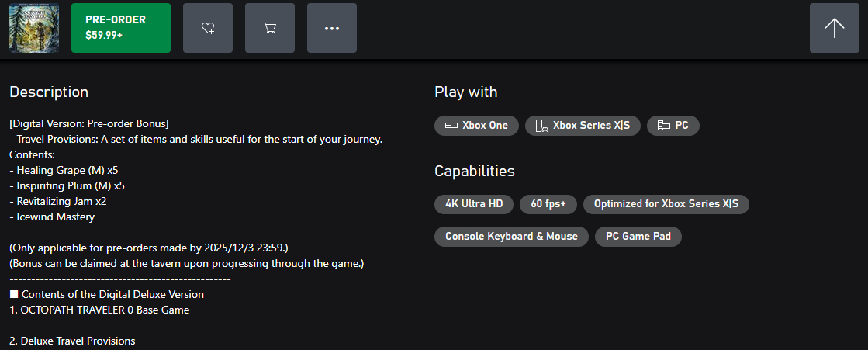
Task: Open the Octopath Traveler game thumbnail
Action: [x=34, y=28]
